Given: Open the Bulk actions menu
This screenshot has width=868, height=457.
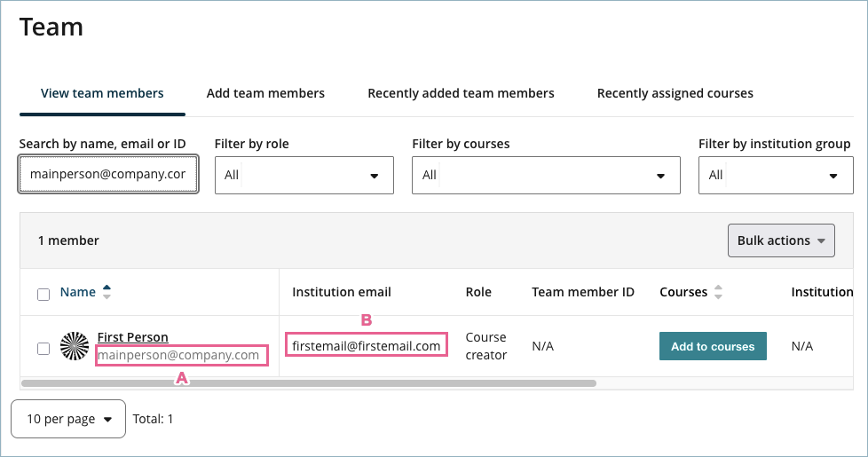Looking at the screenshot, I should (x=781, y=240).
